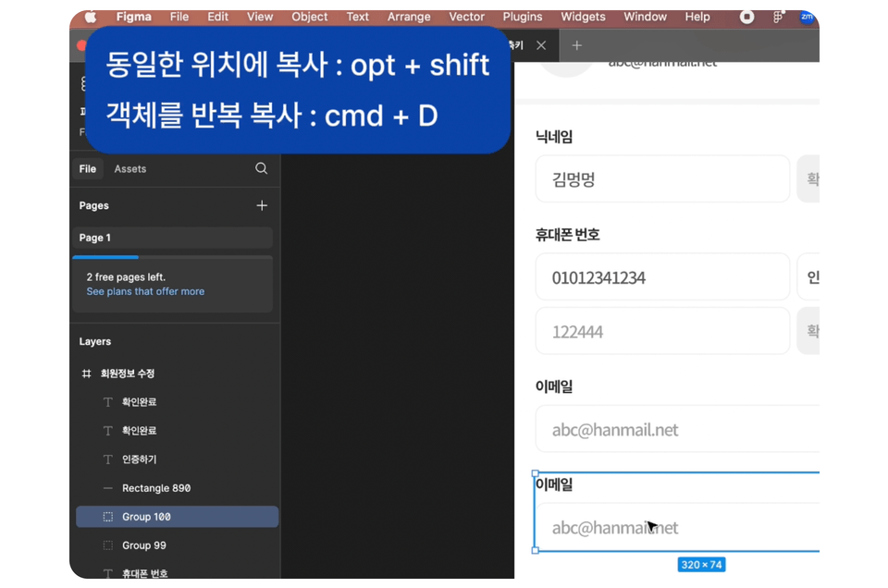
Task: Open the Apple menu
Action: pos(91,17)
